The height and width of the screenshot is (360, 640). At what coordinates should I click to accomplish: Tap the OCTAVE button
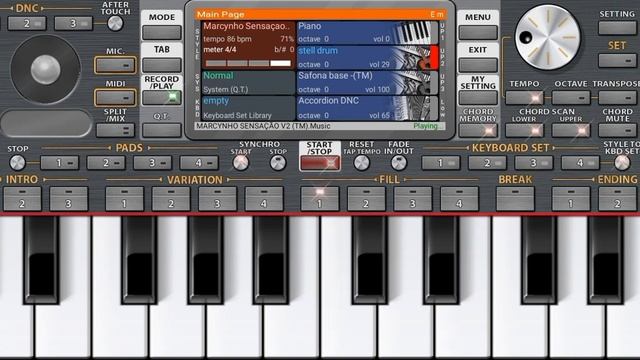coord(571,98)
